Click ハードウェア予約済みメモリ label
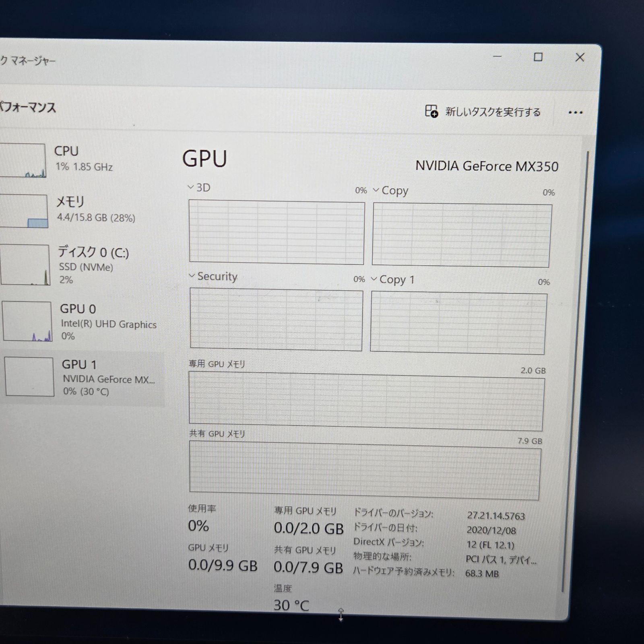 404,572
